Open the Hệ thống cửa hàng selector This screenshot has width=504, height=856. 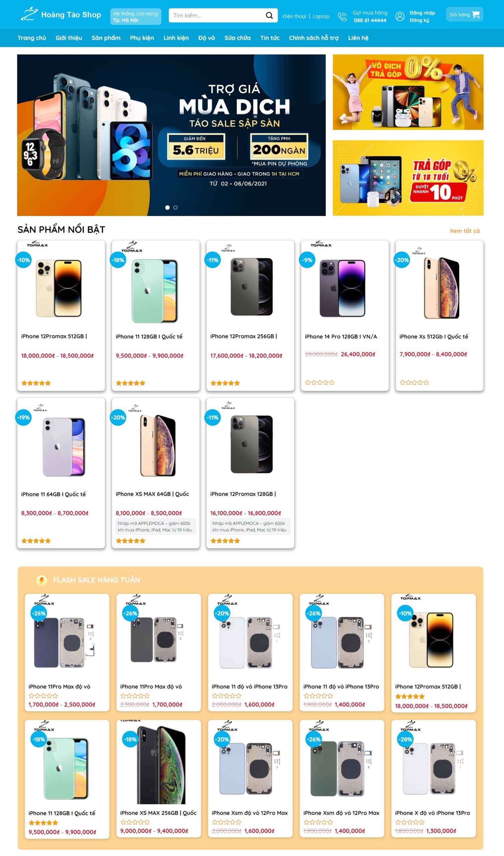tap(136, 17)
